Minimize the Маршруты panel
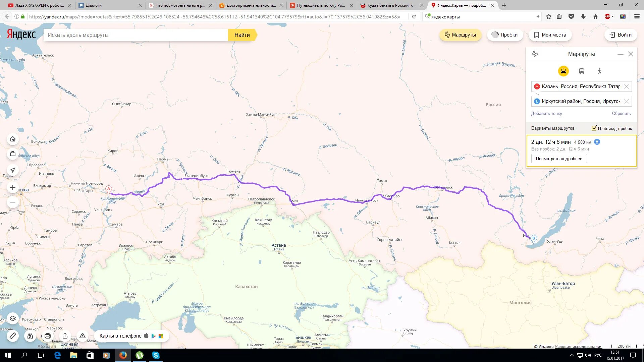This screenshot has width=644, height=362. [x=621, y=54]
